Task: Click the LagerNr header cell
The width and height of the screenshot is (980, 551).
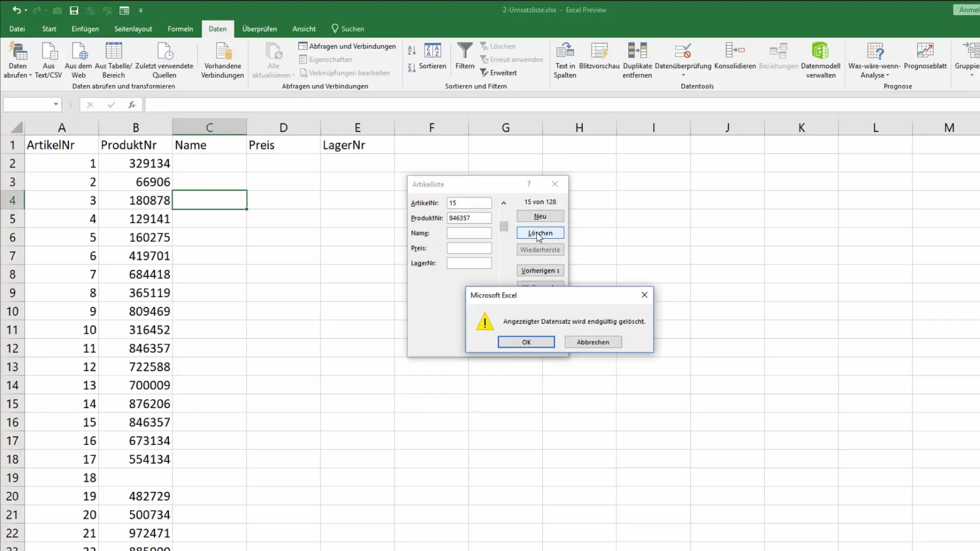Action: 357,145
